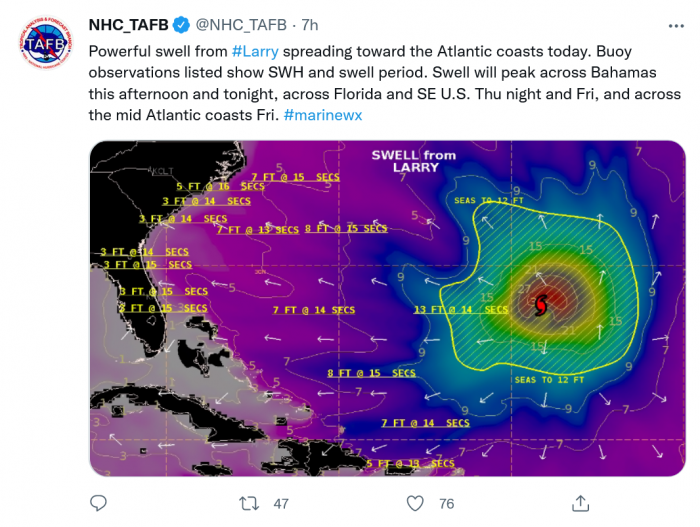700x527 pixels.
Task: Click the blue verified badge
Action: (x=181, y=24)
